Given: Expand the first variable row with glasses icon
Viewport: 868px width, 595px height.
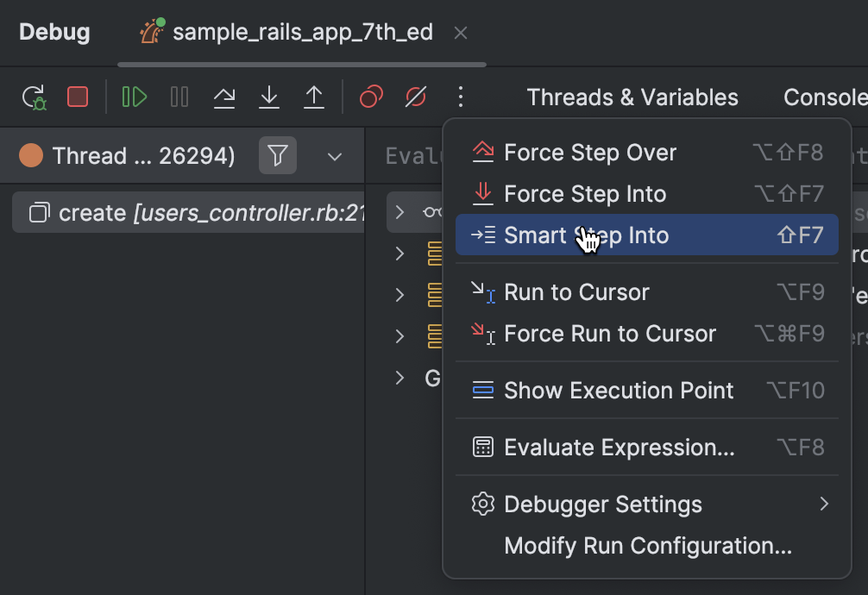Looking at the screenshot, I should click(399, 212).
